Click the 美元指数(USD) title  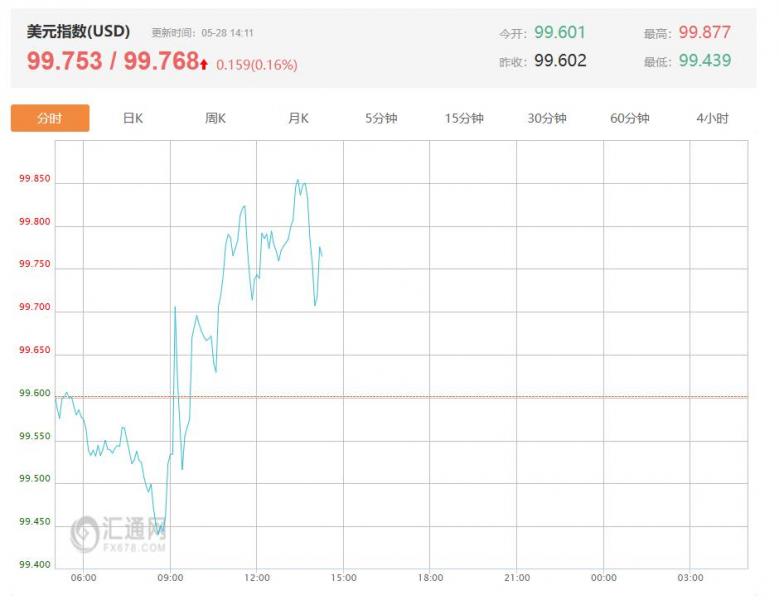(x=78, y=31)
